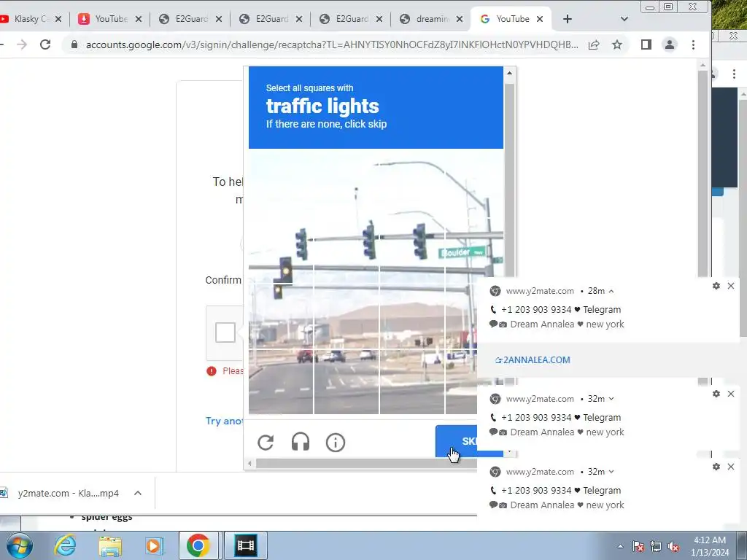
Task: Expand the tab search dropdown arrow
Action: (x=624, y=19)
